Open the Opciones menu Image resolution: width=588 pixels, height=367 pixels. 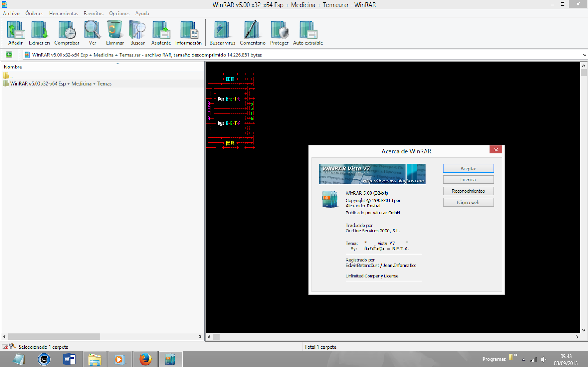click(119, 14)
